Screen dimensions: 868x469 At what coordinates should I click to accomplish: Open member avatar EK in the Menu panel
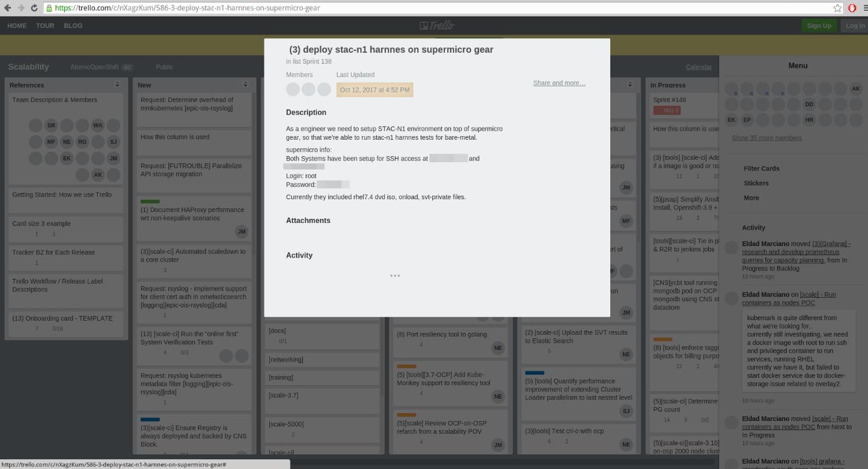point(731,120)
